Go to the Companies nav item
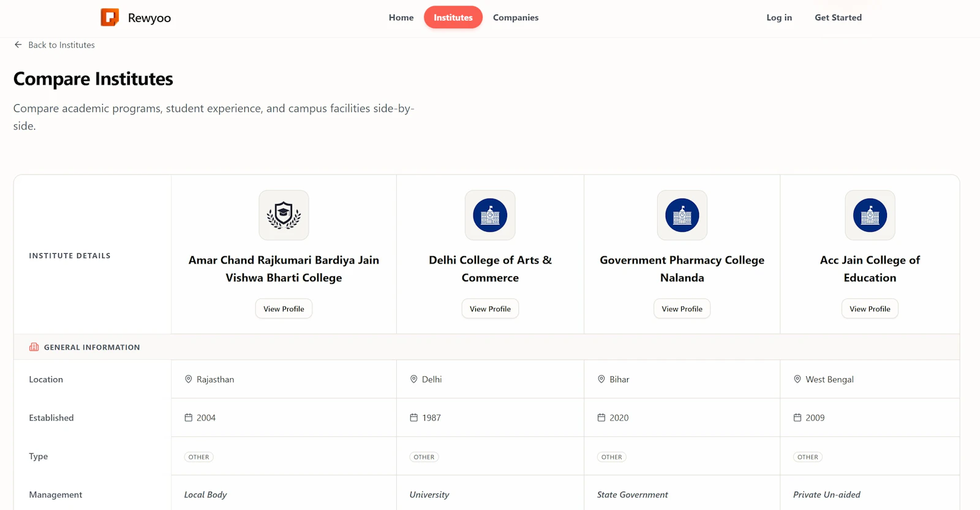Image resolution: width=980 pixels, height=510 pixels. [516, 17]
